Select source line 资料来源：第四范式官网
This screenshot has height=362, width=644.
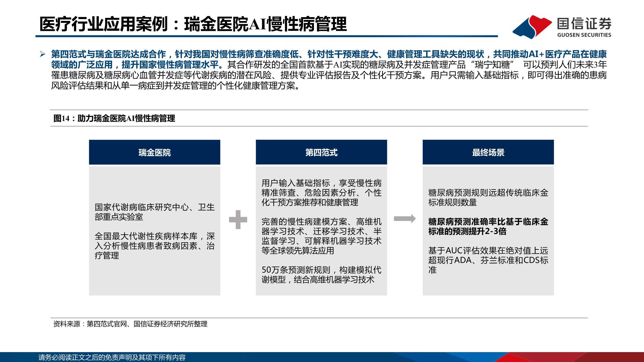click(90, 324)
